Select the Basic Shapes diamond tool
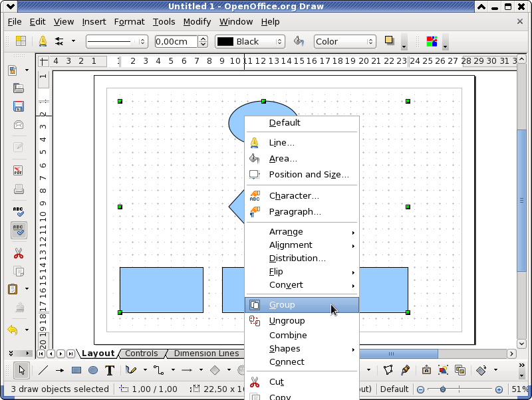Screen dimensions: 532x400 (x=215, y=370)
